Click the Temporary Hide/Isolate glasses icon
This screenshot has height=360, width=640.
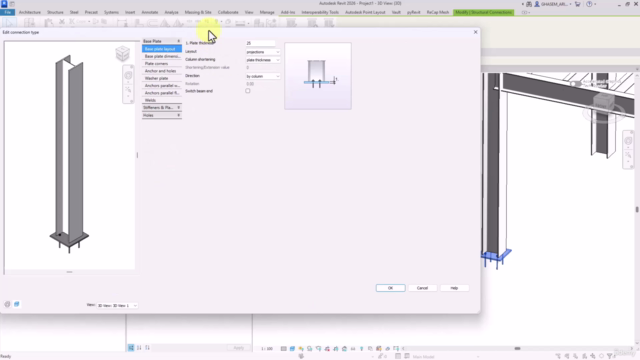coord(353,349)
